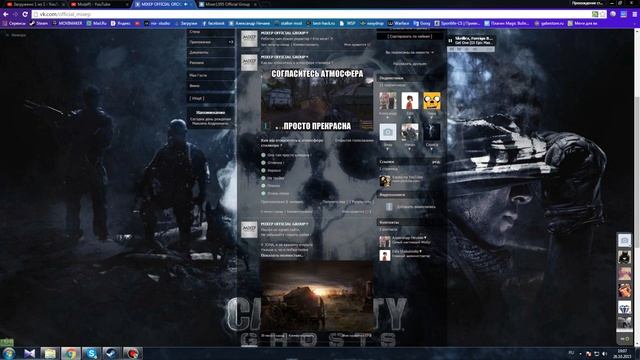Viewport: 640px width, 360px height.
Task: Select the MIXEP OFFICIAL GROUP tab
Action: 163,4
